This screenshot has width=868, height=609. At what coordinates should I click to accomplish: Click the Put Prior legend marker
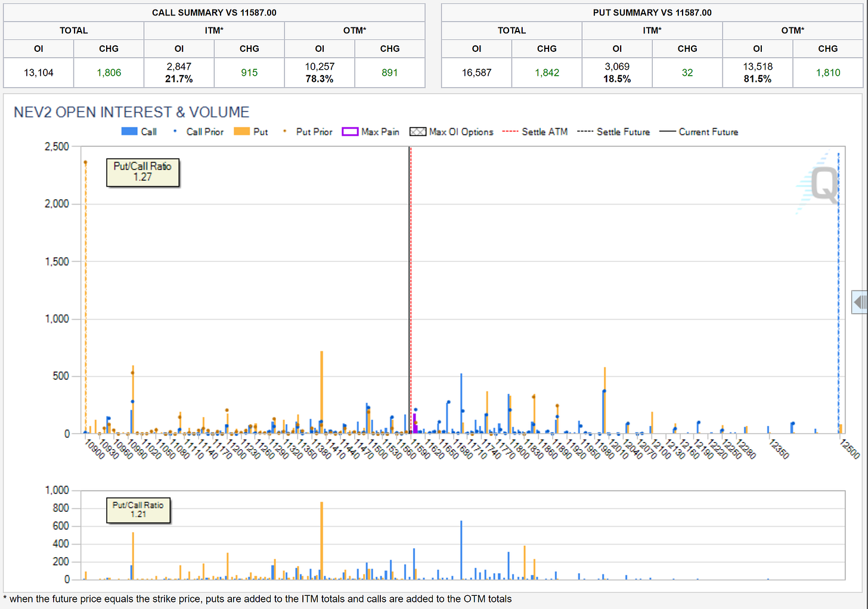[284, 131]
